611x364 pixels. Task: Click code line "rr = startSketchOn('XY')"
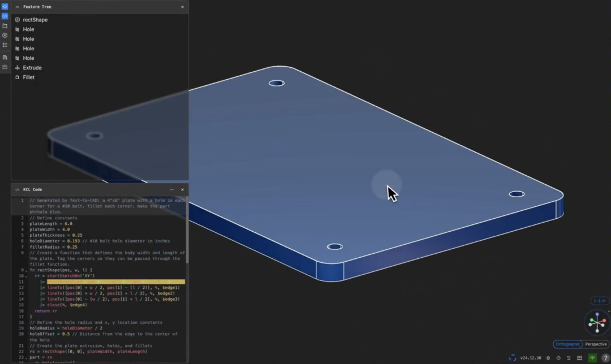click(64, 276)
